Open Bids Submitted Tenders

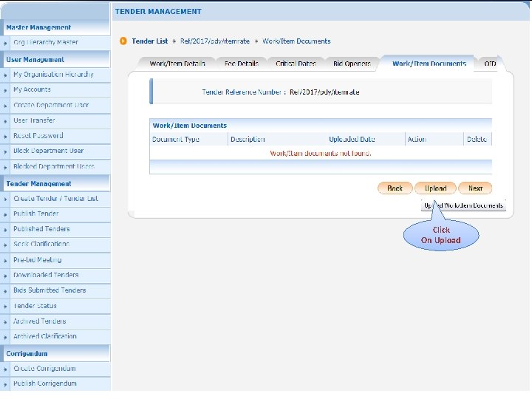tap(50, 290)
